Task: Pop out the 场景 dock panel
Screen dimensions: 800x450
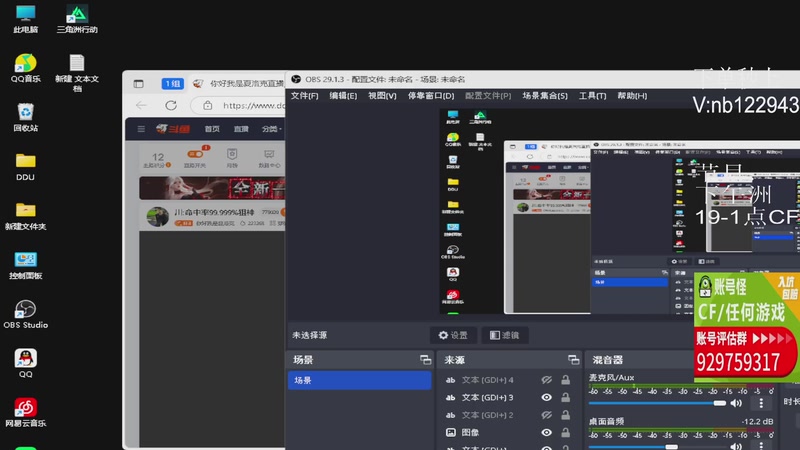Action: pos(425,360)
